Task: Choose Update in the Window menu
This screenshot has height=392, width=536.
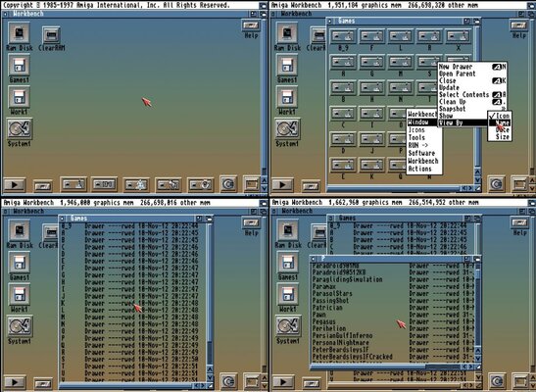Action: (x=472, y=88)
